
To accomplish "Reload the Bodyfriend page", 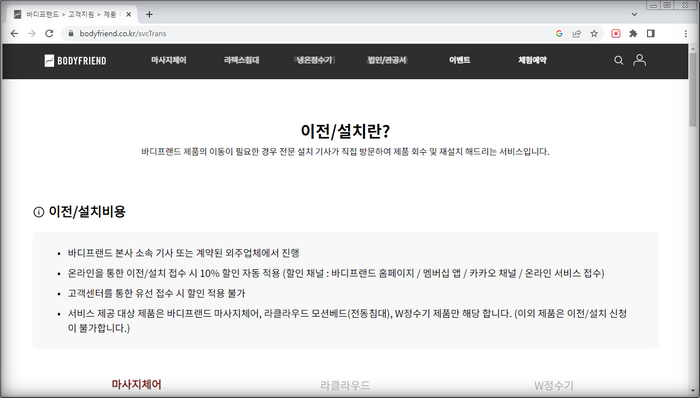I will [49, 33].
